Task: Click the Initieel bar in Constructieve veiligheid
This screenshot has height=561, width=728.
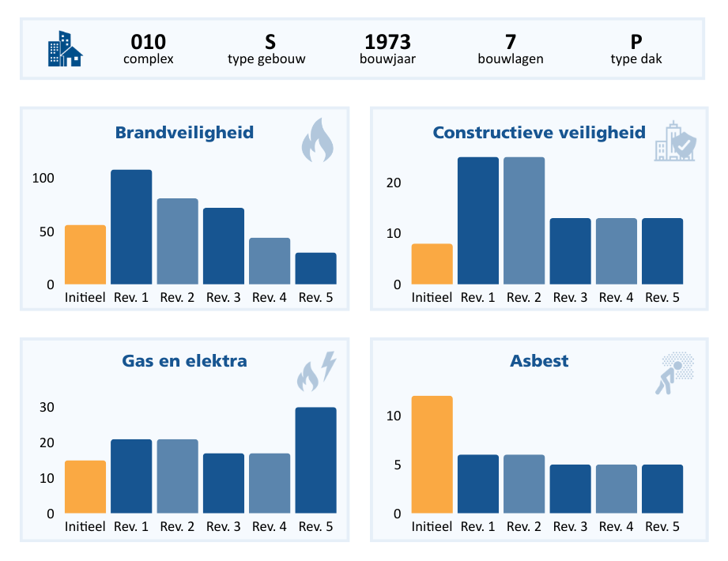Action: click(x=432, y=264)
